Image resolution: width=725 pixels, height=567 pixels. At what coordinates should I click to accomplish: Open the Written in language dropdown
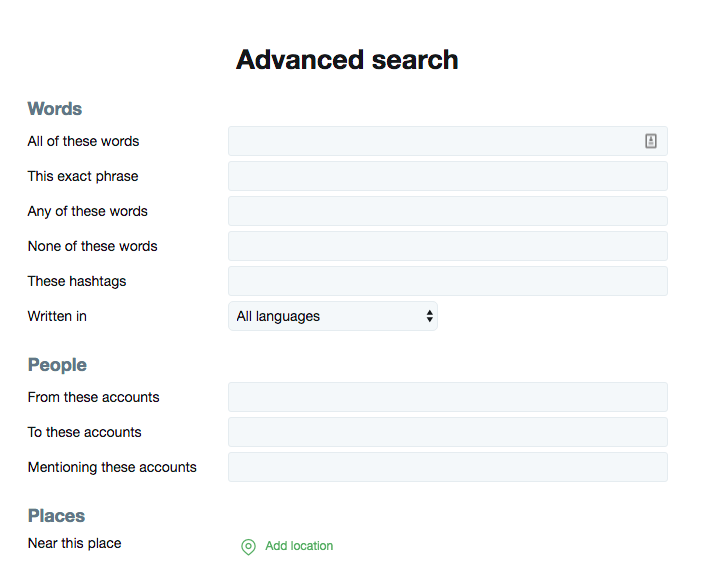(x=332, y=316)
